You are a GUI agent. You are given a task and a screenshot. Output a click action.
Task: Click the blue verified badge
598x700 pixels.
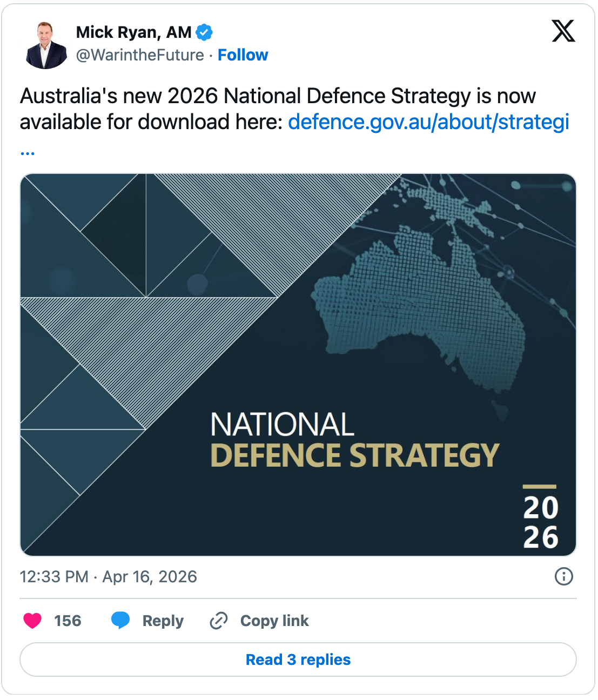tap(204, 32)
